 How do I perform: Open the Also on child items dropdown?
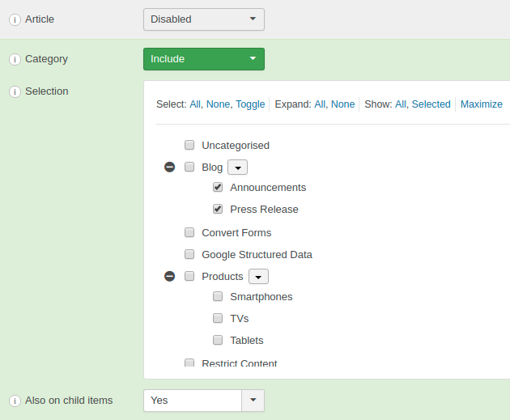pyautogui.click(x=204, y=401)
